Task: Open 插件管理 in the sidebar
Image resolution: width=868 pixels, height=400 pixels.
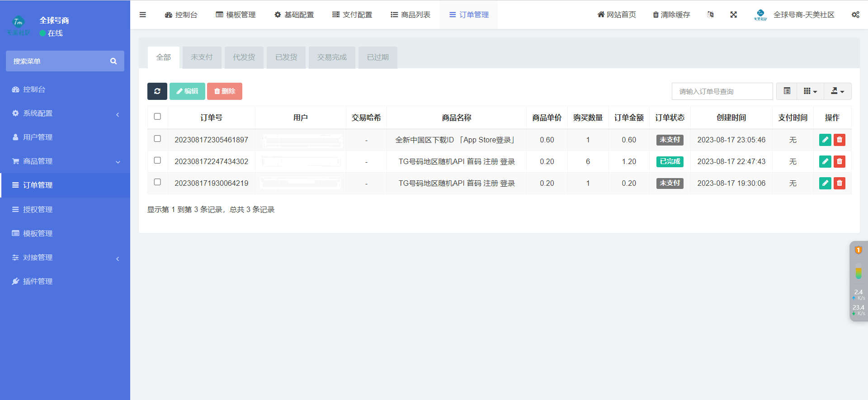Action: pyautogui.click(x=65, y=282)
